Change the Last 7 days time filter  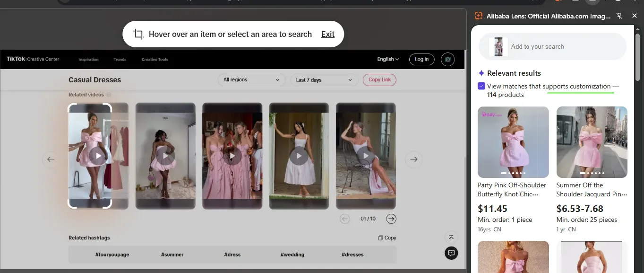pyautogui.click(x=324, y=79)
